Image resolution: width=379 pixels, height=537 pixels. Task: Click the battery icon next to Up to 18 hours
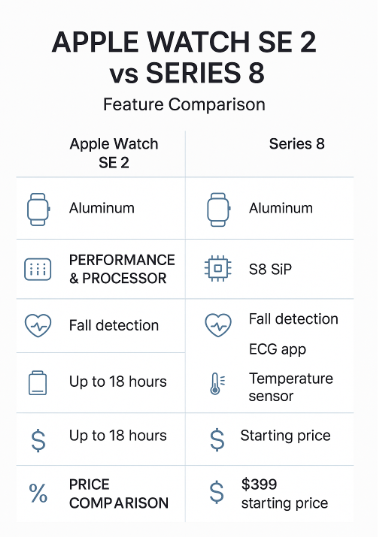(x=37, y=383)
